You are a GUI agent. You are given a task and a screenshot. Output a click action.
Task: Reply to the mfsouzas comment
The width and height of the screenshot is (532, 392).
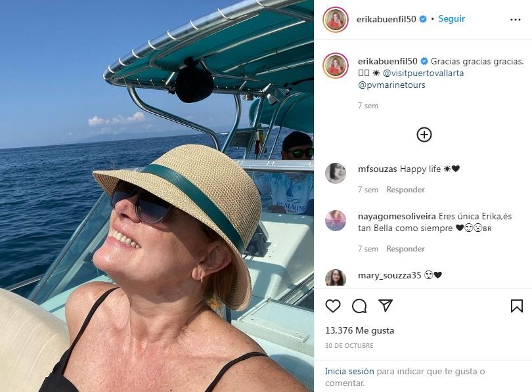click(405, 190)
